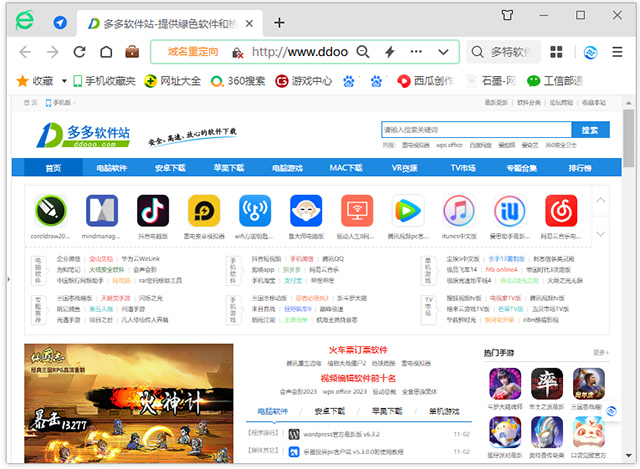Open 工信部 bookmark

click(555, 81)
